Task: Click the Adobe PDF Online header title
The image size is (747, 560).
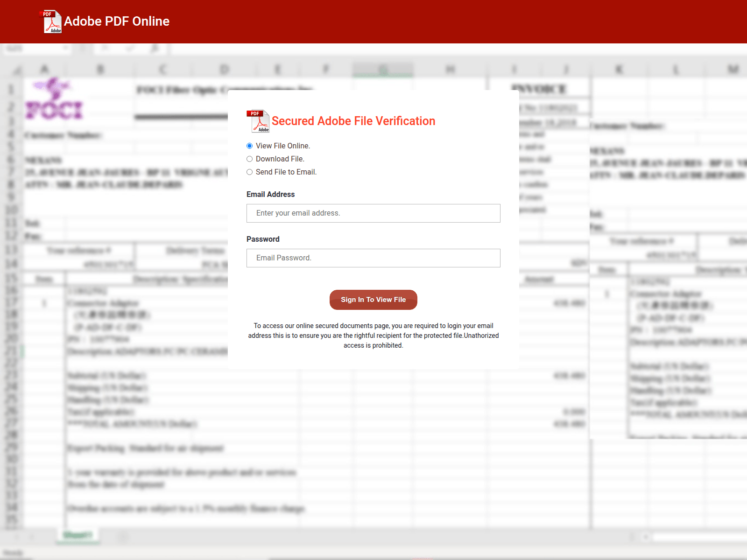Action: (117, 21)
